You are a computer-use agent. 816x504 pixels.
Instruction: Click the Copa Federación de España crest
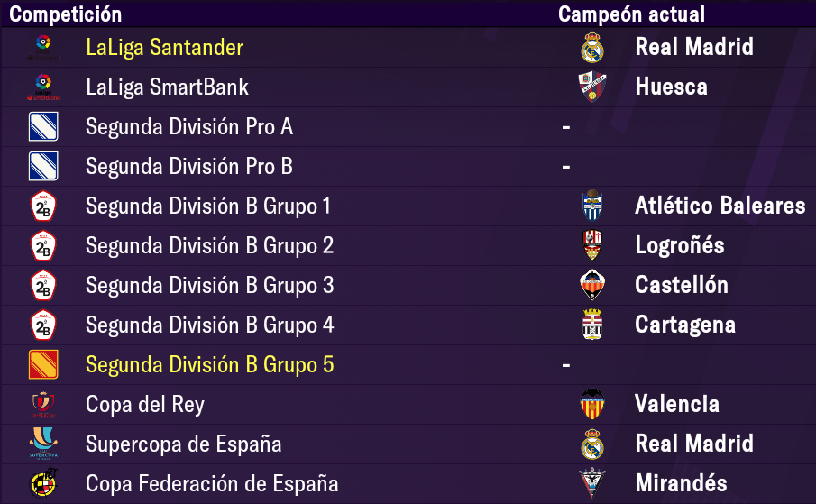click(x=43, y=483)
